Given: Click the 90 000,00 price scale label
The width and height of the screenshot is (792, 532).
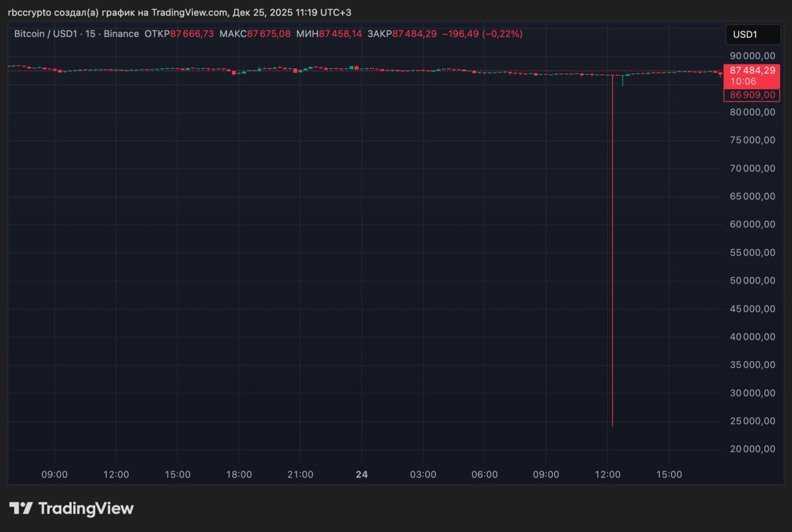Looking at the screenshot, I should pyautogui.click(x=752, y=56).
